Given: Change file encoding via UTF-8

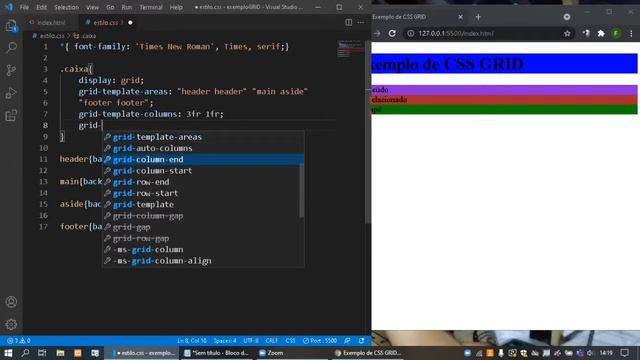Looking at the screenshot, I should (251, 340).
